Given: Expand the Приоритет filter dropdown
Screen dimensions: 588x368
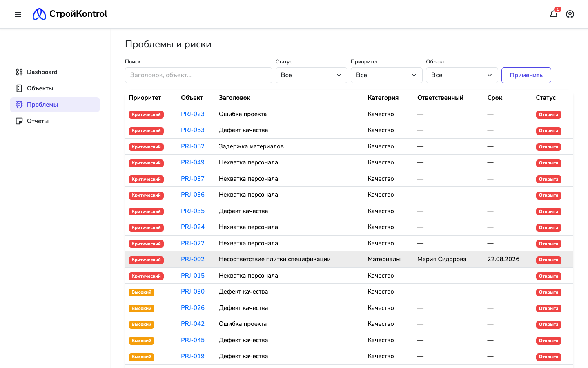Looking at the screenshot, I should pos(386,75).
